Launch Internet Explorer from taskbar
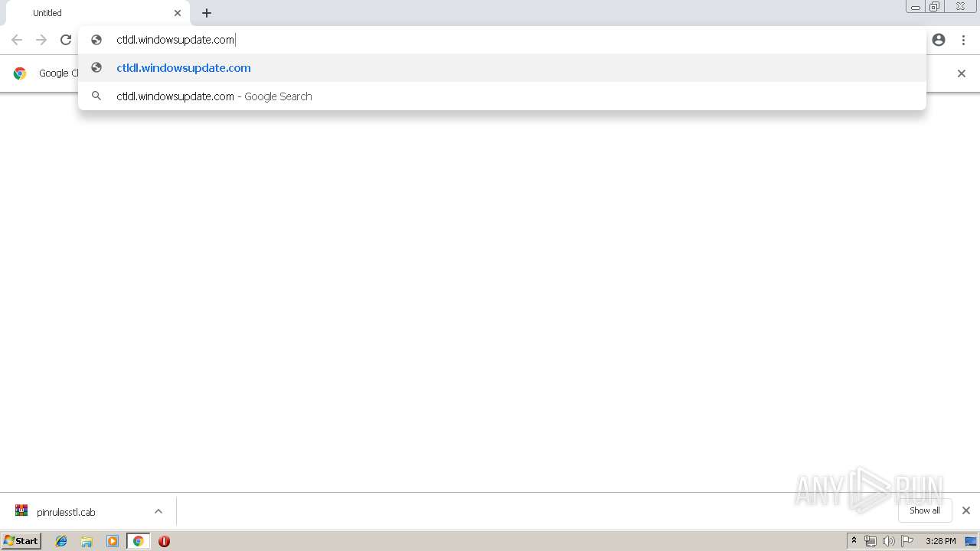This screenshot has width=980, height=551. coord(61,541)
